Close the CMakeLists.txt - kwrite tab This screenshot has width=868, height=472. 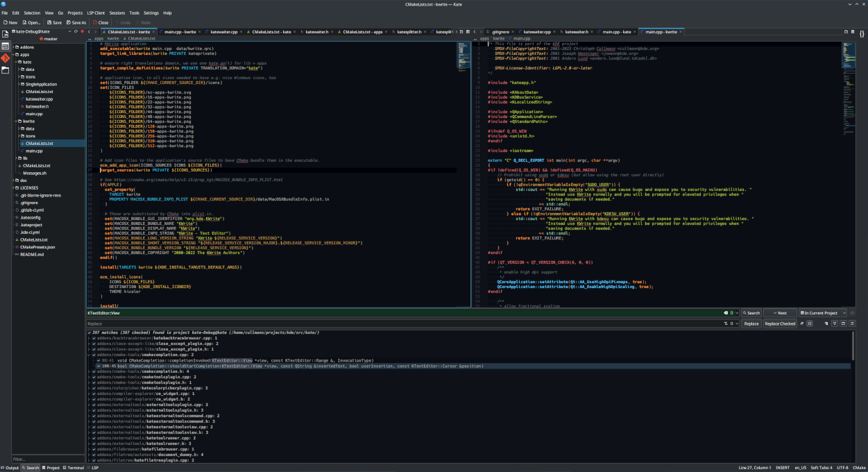(x=155, y=32)
